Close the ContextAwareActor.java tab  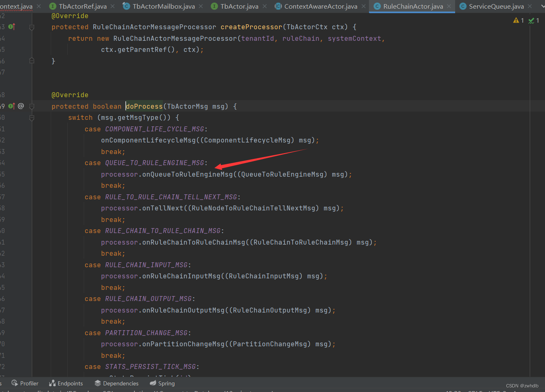[364, 6]
